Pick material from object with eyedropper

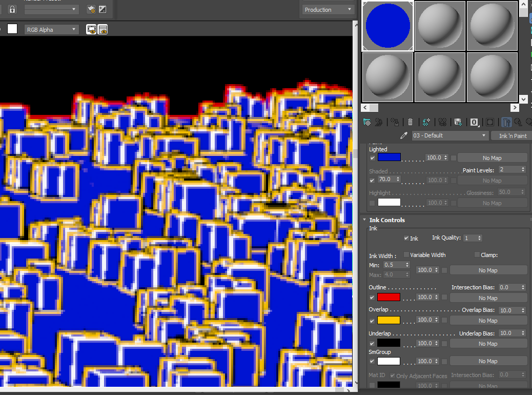point(404,135)
